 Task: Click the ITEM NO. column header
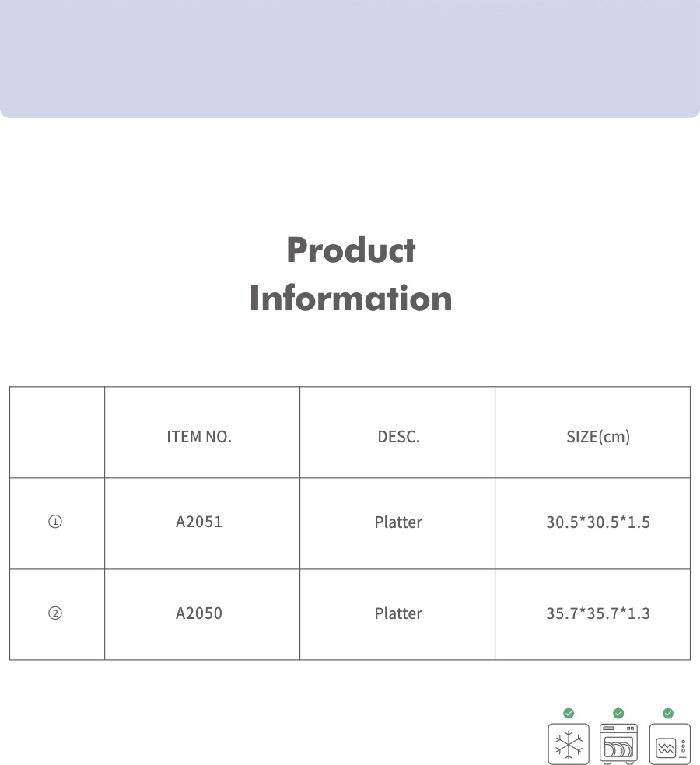[x=199, y=437]
